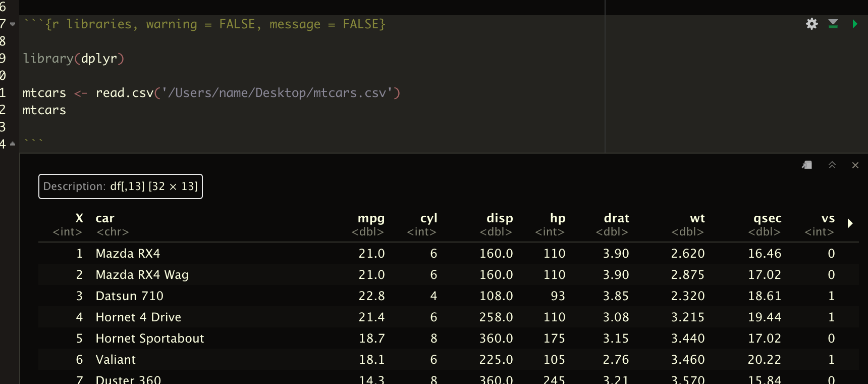Show next columns arrow in table
The image size is (868, 384).
coord(850,223)
